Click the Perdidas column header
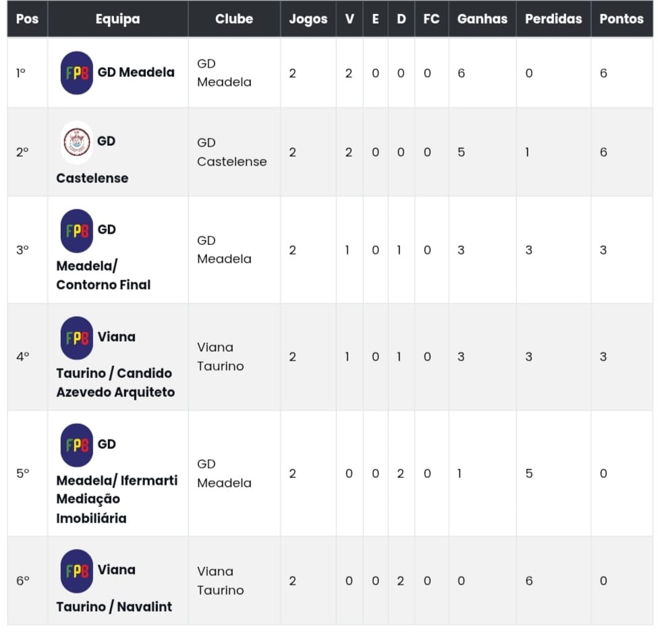 click(553, 19)
